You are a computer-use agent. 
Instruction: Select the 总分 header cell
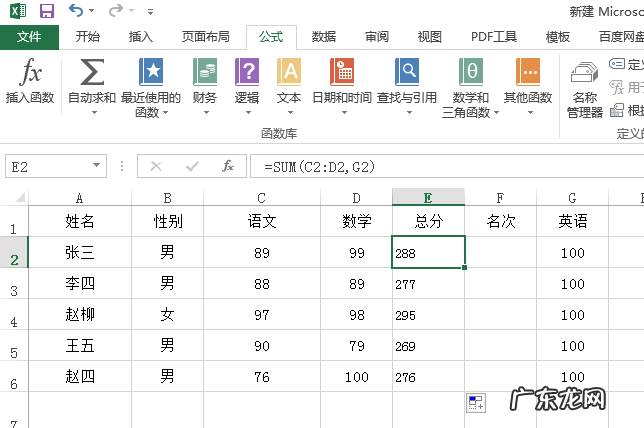428,221
